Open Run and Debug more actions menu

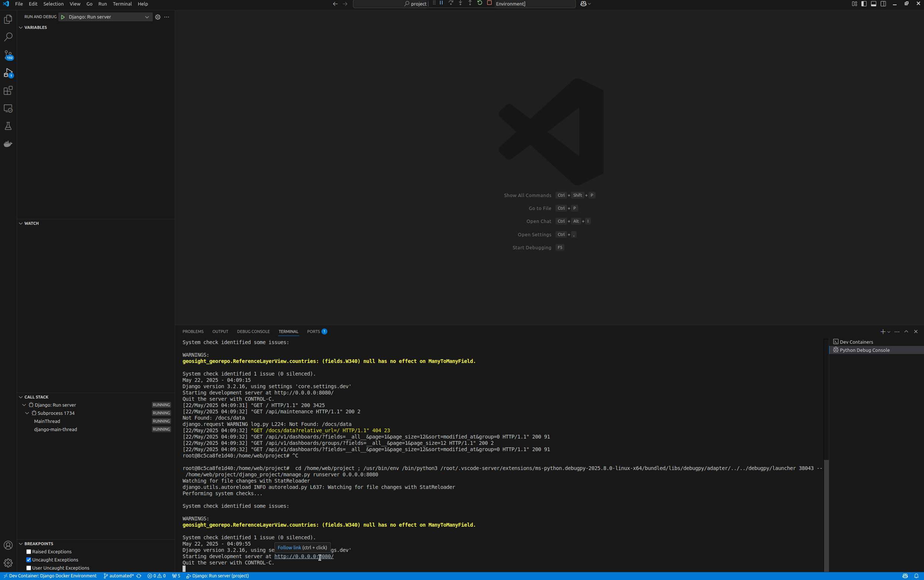(x=166, y=17)
